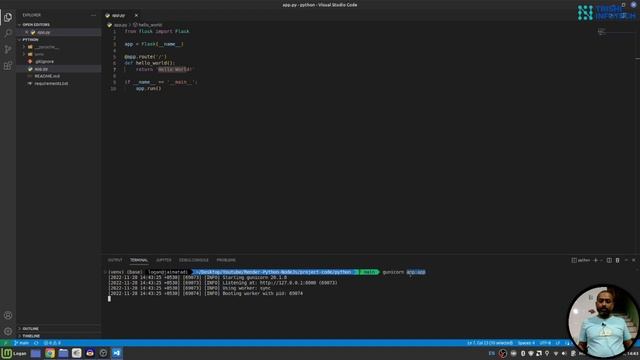Click in the terminal input cursor area
The width and height of the screenshot is (640, 360).
pyautogui.click(x=109, y=299)
